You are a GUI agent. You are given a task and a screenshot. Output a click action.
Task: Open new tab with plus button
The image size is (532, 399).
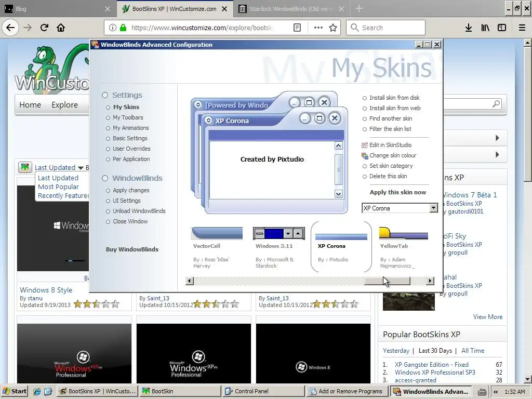tap(358, 8)
